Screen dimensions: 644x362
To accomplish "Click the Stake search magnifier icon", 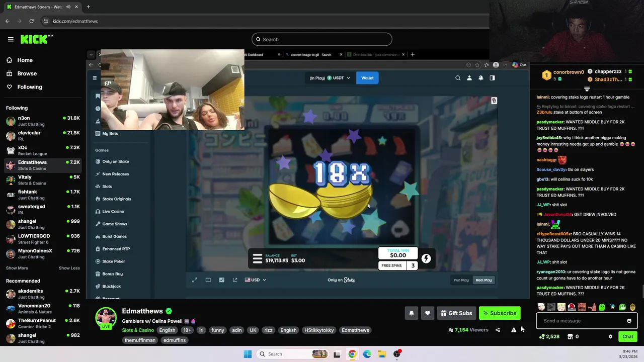I will tap(458, 78).
